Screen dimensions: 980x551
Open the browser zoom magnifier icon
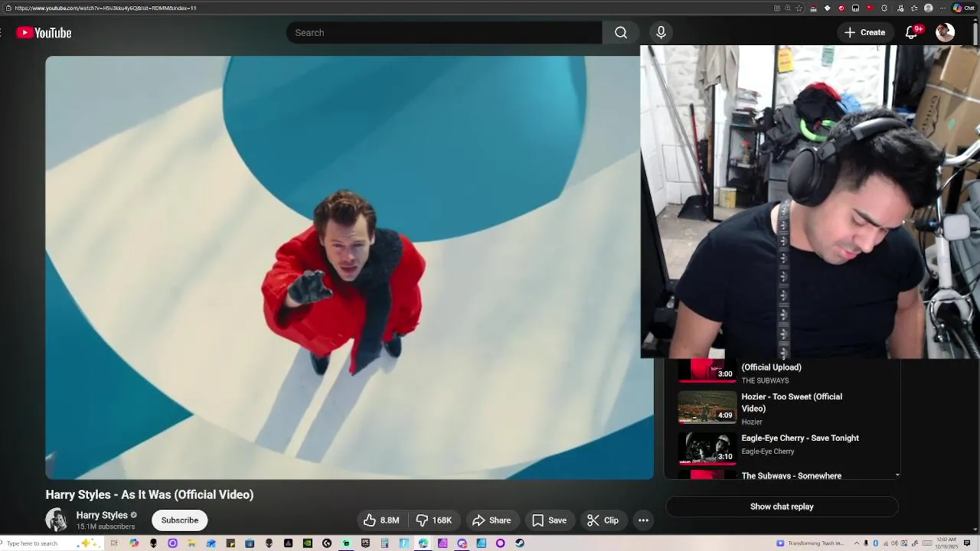[787, 8]
